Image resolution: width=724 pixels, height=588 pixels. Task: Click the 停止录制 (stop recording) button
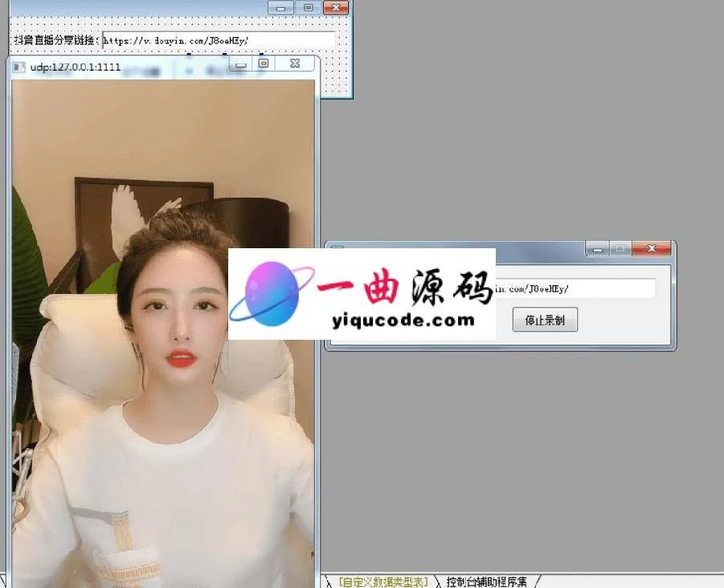pyautogui.click(x=544, y=320)
